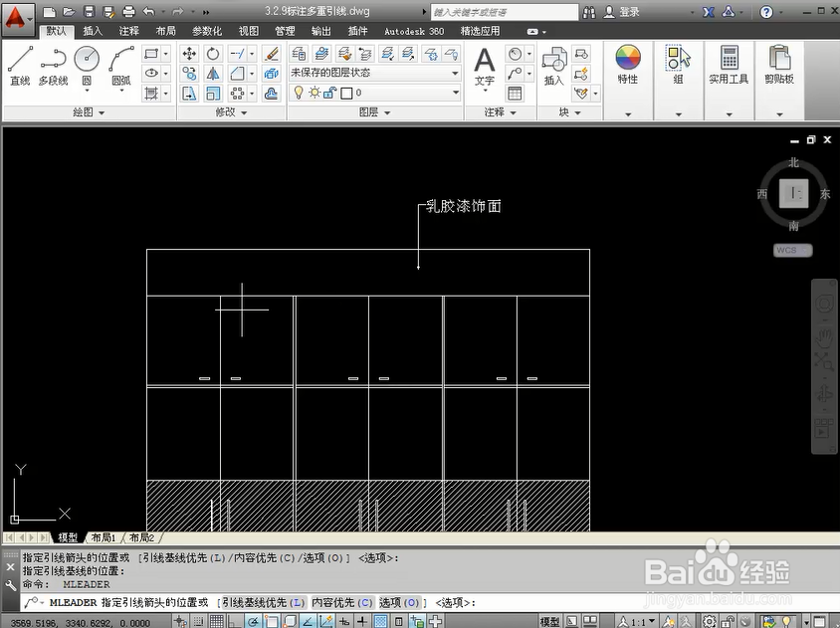Choose leader landing first option (引线基线优先 L)
Image resolution: width=840 pixels, height=628 pixels.
[263, 603]
